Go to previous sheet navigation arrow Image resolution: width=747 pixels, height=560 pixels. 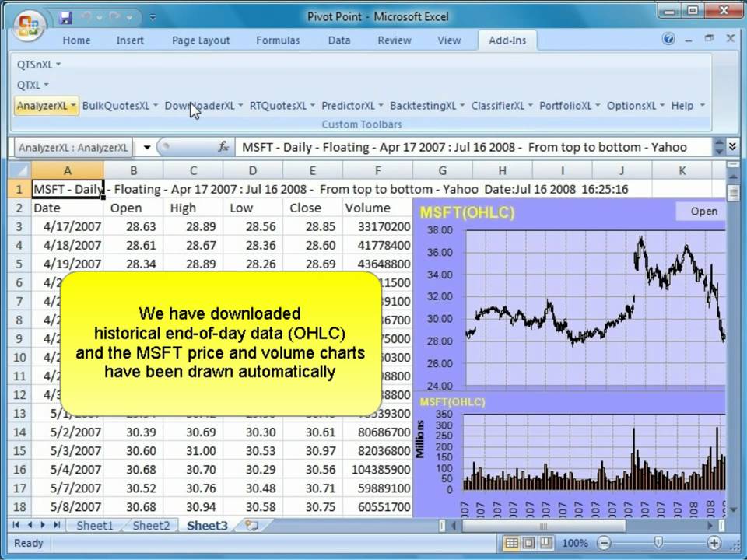(x=30, y=525)
